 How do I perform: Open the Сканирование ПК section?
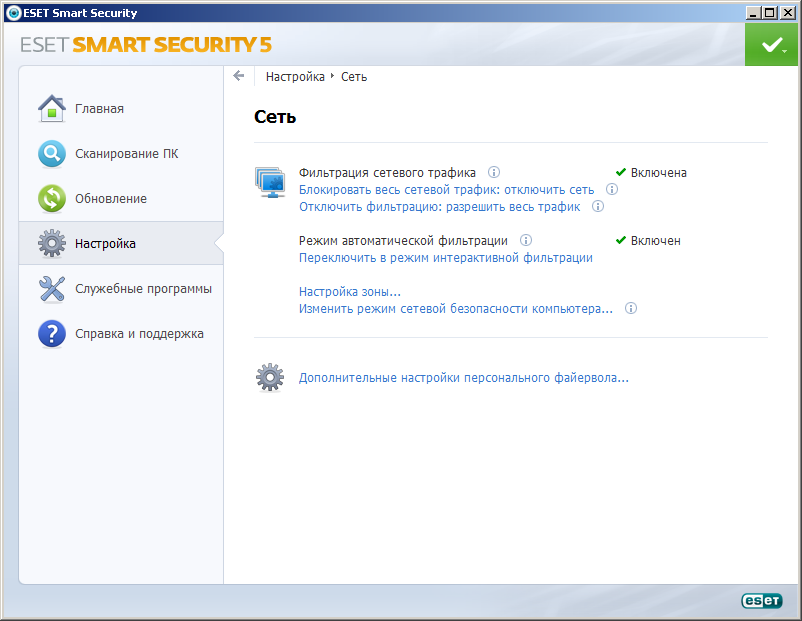126,153
